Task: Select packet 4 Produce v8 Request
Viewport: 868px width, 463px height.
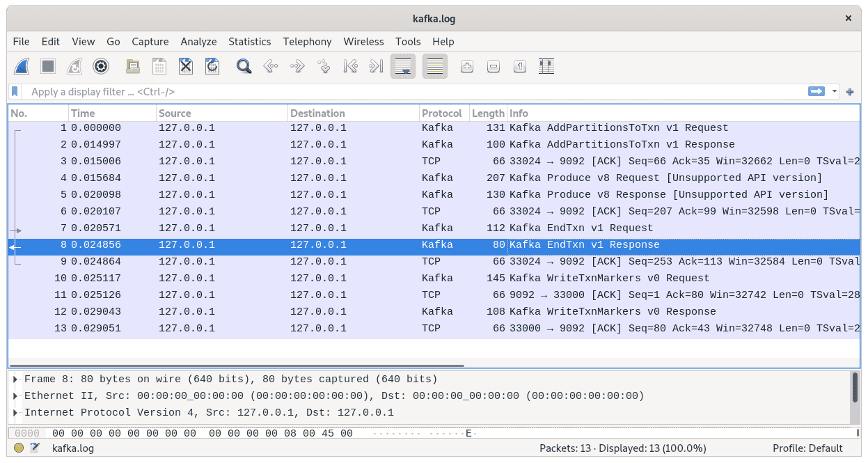Action: point(434,178)
